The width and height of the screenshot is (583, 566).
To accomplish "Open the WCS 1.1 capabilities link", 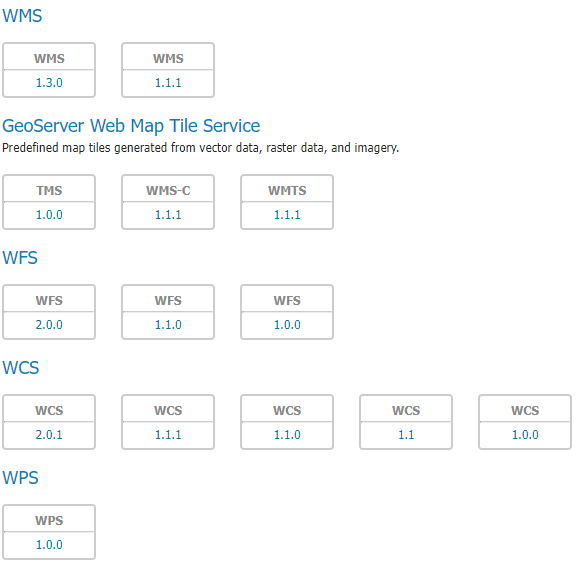I will pyautogui.click(x=406, y=434).
